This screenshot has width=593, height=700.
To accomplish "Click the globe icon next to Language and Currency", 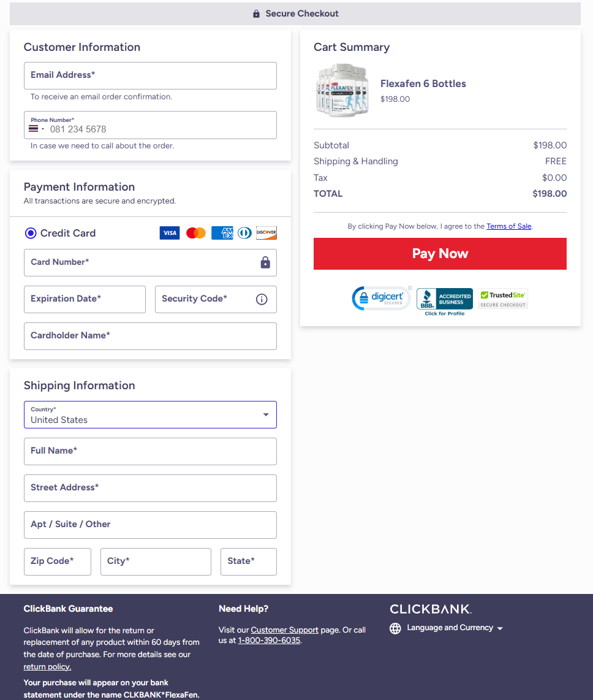I will pos(395,628).
